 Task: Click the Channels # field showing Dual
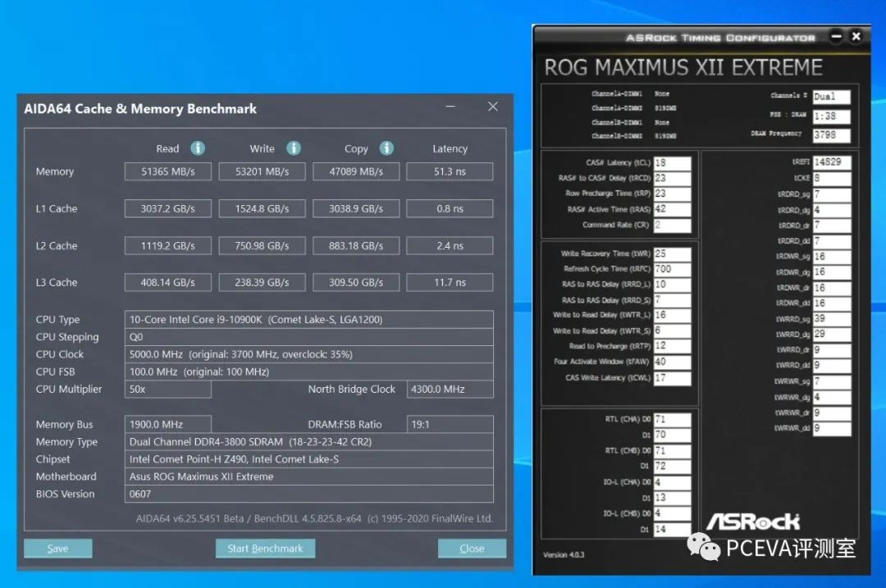(832, 95)
